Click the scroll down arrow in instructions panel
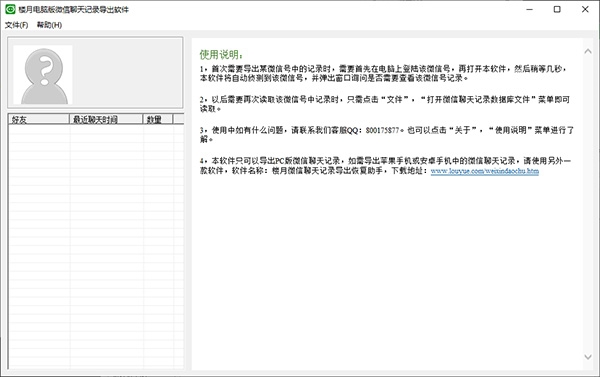Viewport: 600px width, 377px height. [588, 357]
